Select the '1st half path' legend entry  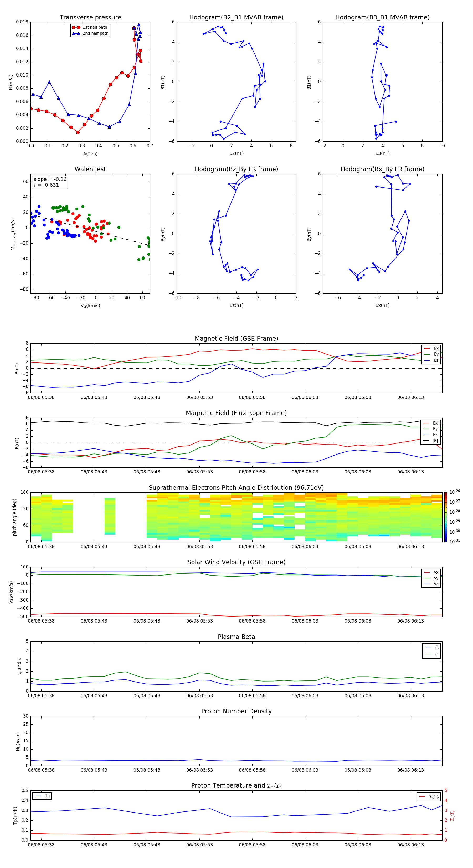(x=90, y=27)
